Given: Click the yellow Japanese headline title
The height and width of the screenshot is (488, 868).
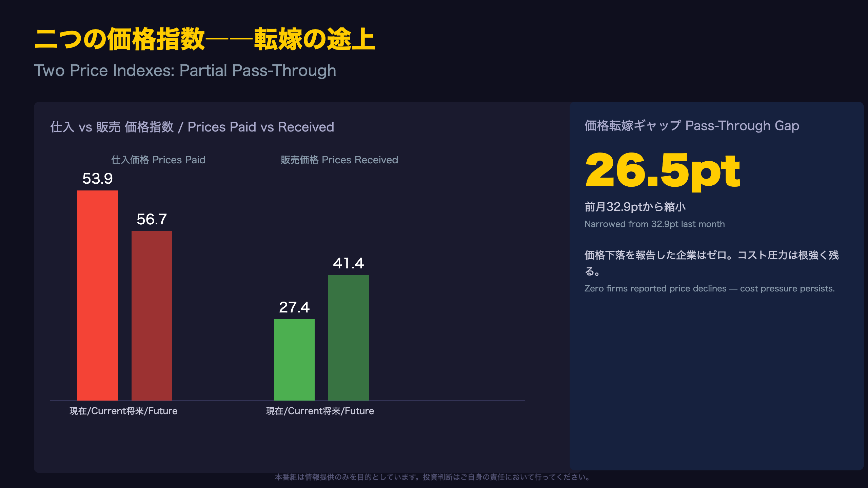Looking at the screenshot, I should (204, 39).
